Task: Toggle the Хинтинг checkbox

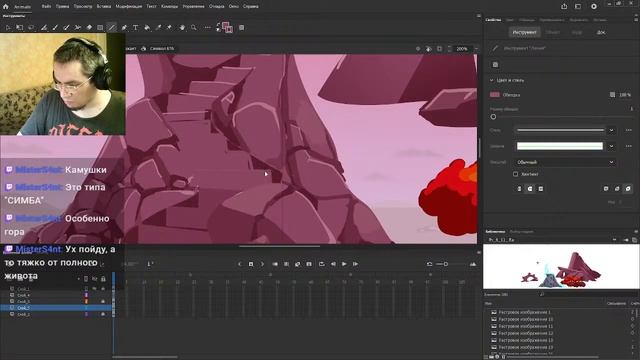Action: point(516,174)
